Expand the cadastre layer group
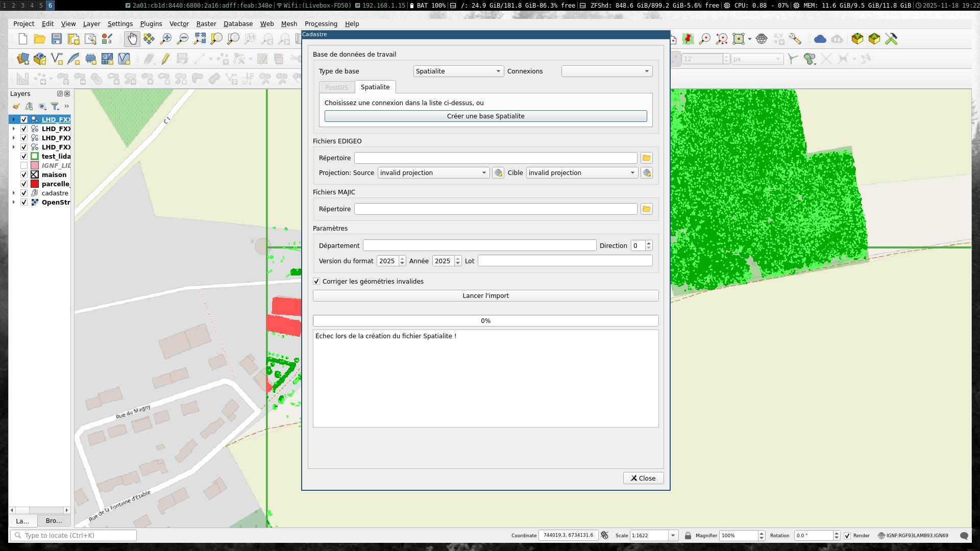This screenshot has width=980, height=551. 14,193
